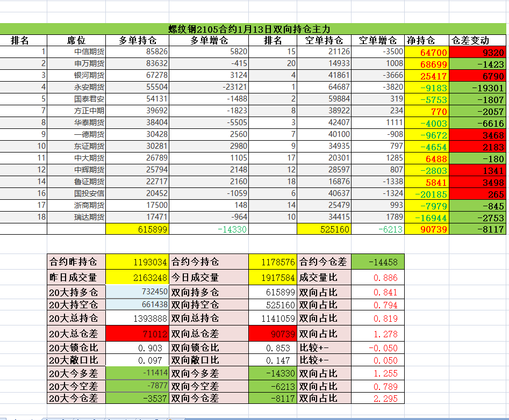This screenshot has height=420, width=509.
Task: Click the 净持仓 column header
Action: click(x=427, y=40)
